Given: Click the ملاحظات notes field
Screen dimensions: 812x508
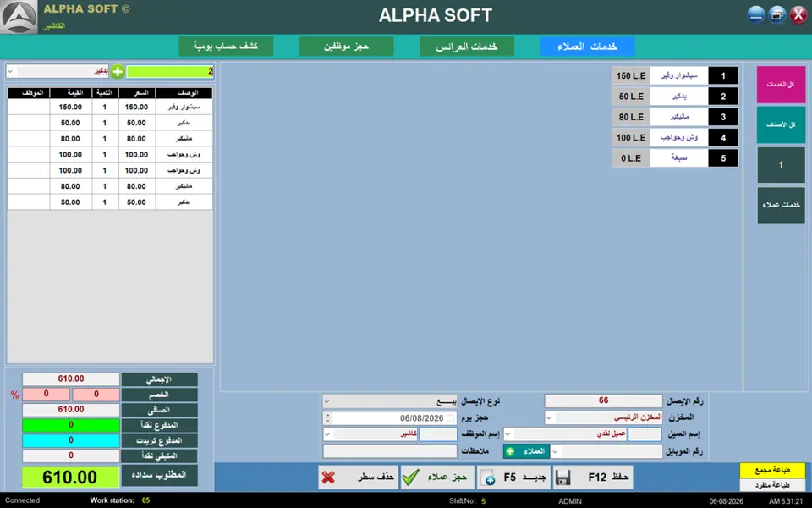Looking at the screenshot, I should [x=389, y=451].
